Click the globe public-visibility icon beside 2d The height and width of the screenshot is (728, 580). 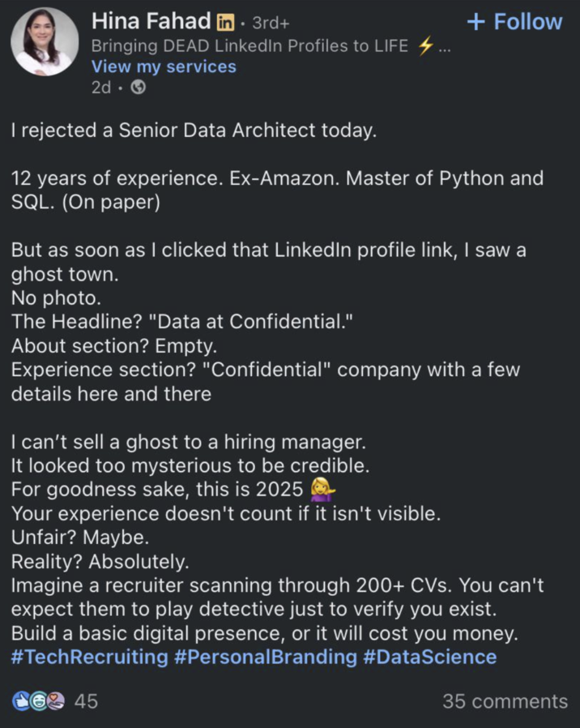(136, 87)
